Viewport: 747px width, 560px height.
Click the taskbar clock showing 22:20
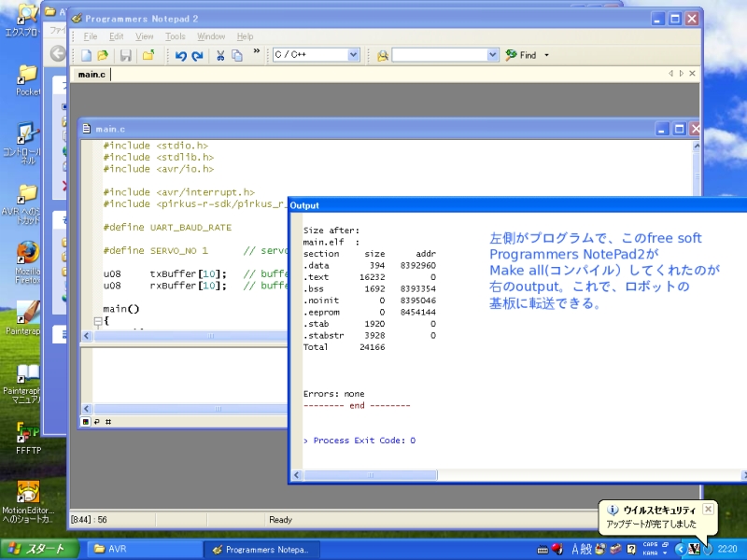727,549
